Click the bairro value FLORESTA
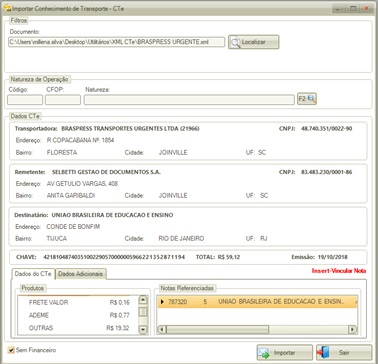 (x=62, y=152)
